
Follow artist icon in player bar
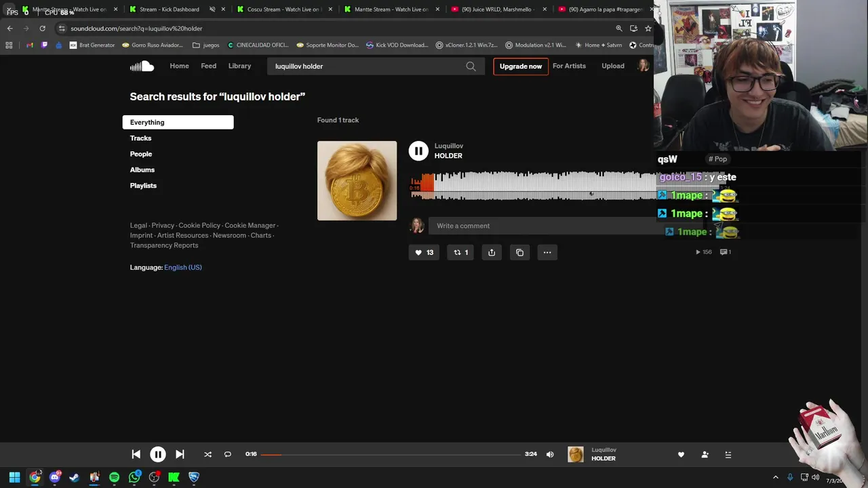pos(705,455)
